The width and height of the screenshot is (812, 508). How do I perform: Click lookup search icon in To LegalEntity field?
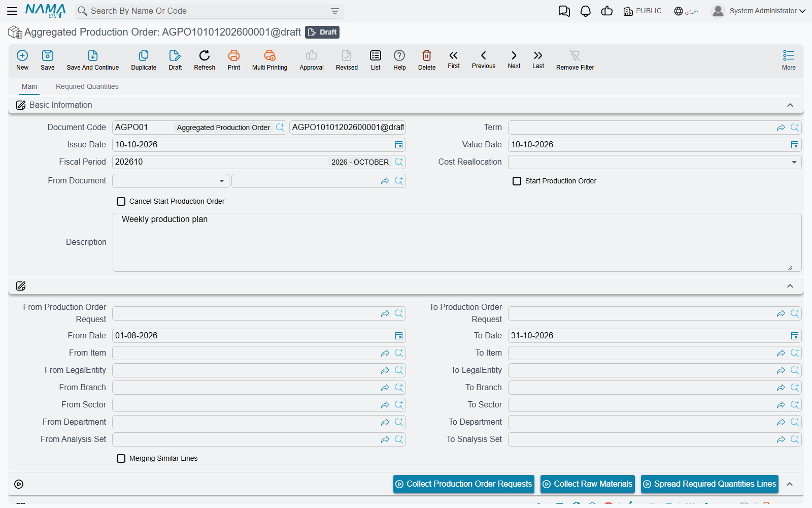pos(795,370)
